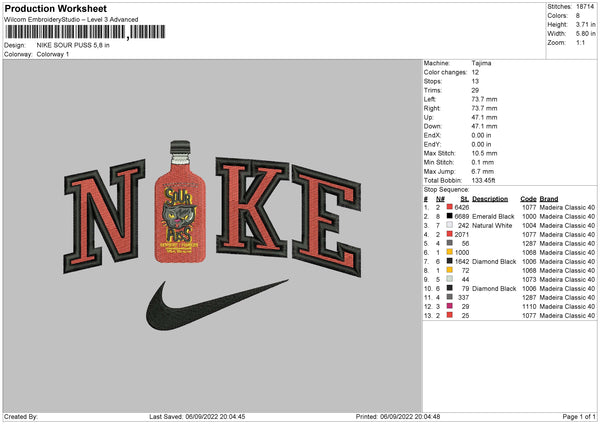Click Diamond Black in stop row 10
This screenshot has height=424, width=600.
(x=494, y=289)
